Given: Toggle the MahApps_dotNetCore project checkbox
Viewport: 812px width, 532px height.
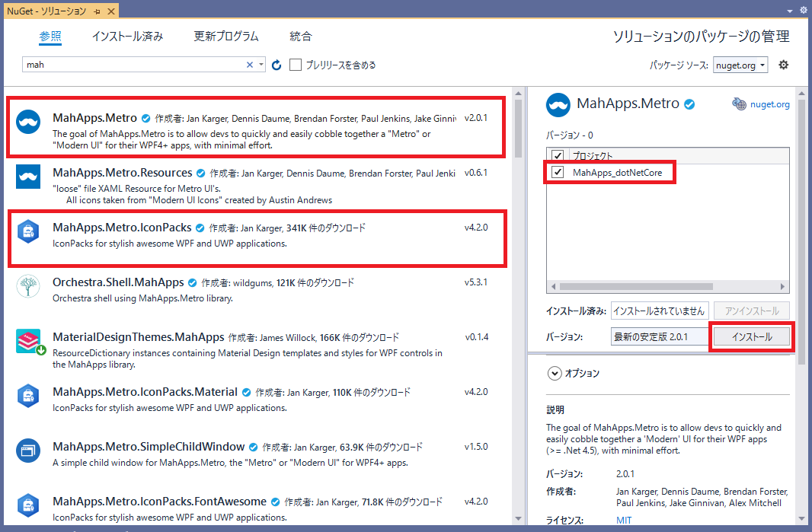Looking at the screenshot, I should (x=558, y=172).
